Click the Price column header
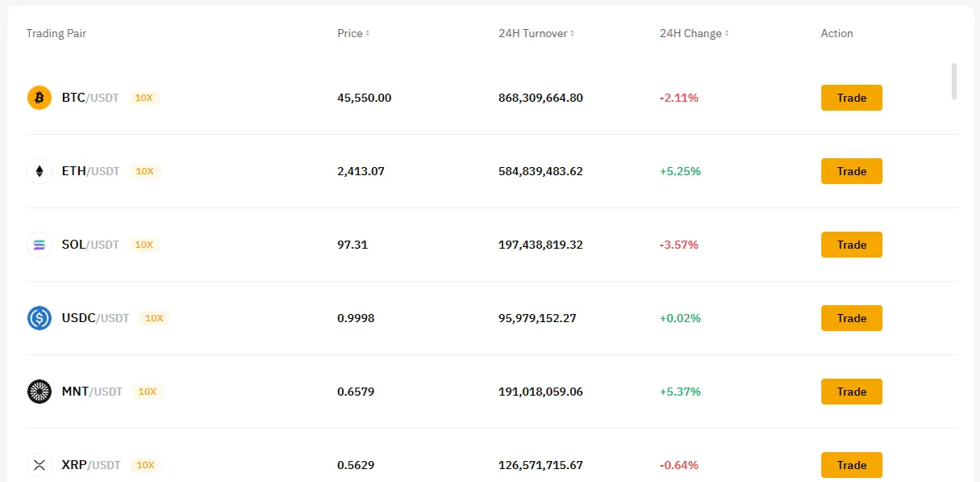 coord(350,34)
